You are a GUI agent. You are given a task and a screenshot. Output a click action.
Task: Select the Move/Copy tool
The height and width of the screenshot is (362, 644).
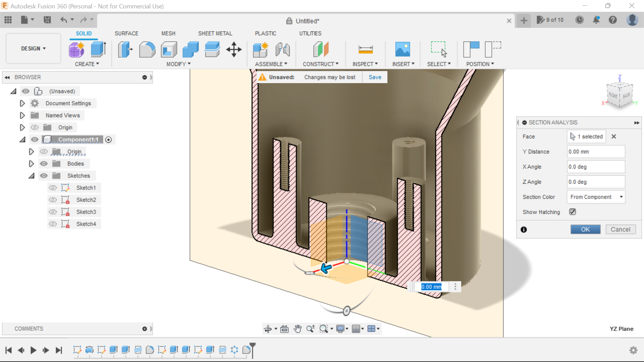[233, 49]
